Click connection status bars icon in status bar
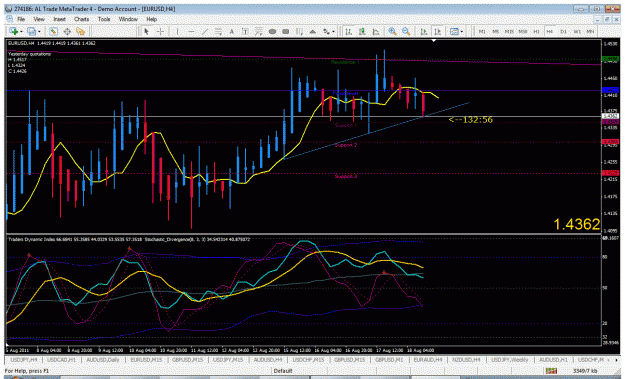625x379 pixels. click(551, 371)
